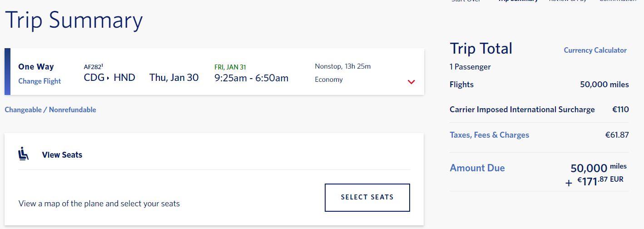Click the Trip Total heading
644x229 pixels.
click(x=481, y=48)
